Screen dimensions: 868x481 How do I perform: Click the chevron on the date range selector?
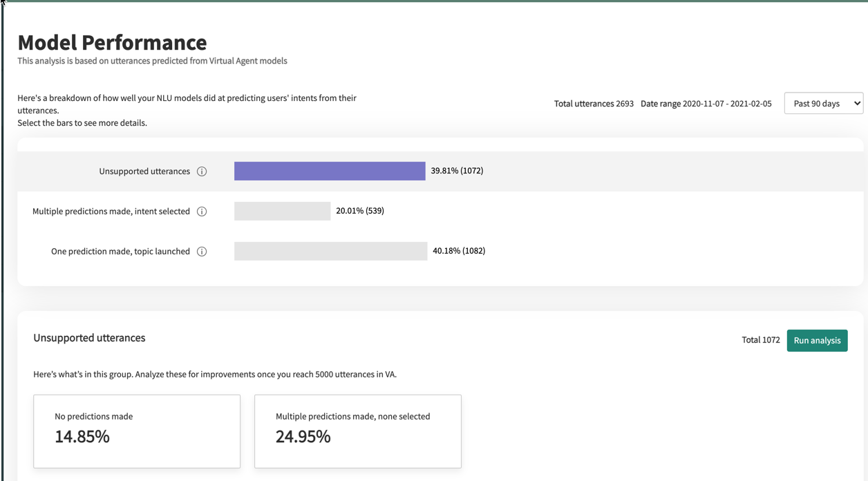click(856, 103)
